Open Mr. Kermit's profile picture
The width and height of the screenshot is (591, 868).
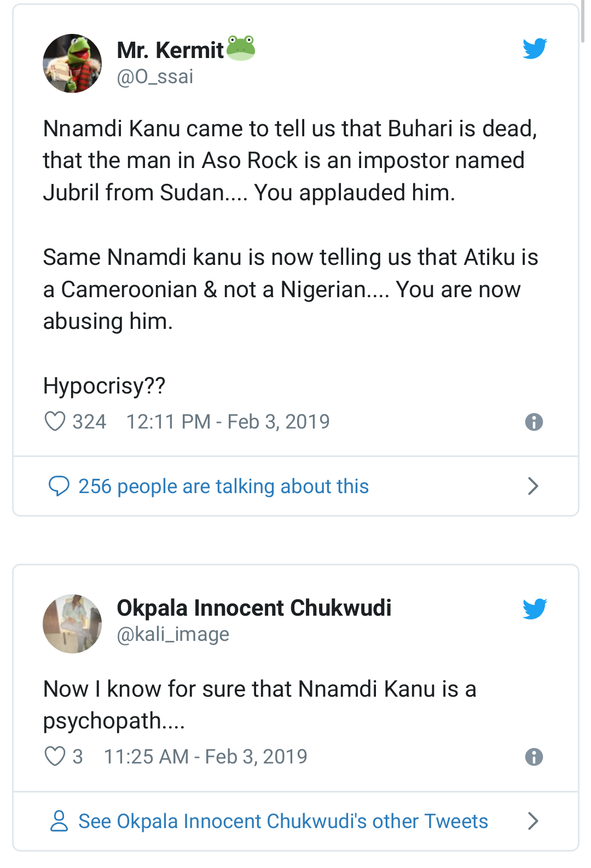click(72, 63)
